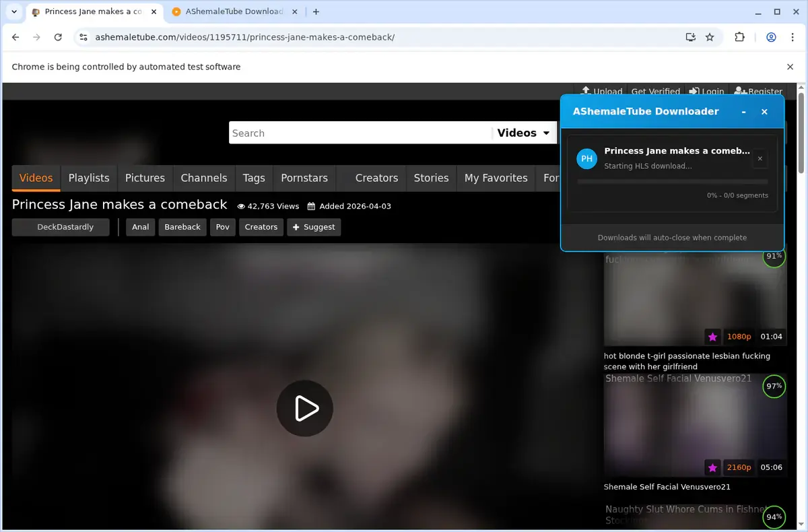Open the Pictures navigation tab
Screen dimensions: 808x532
click(x=145, y=178)
